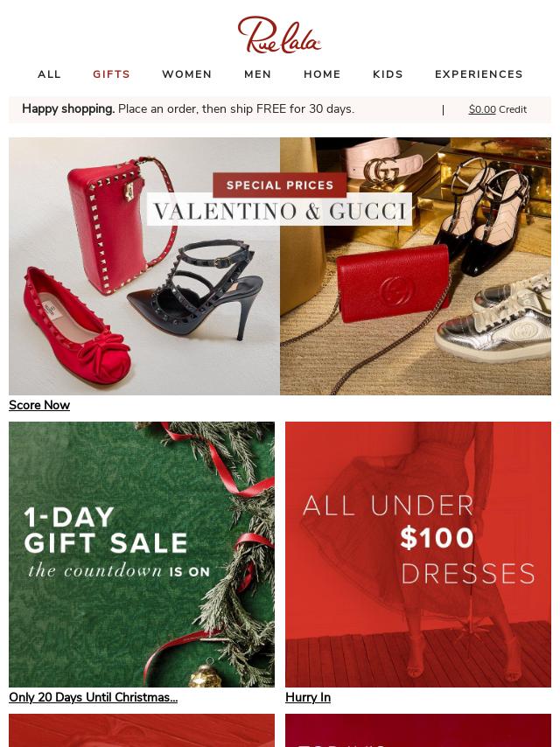Open the MEN category

coord(258,74)
